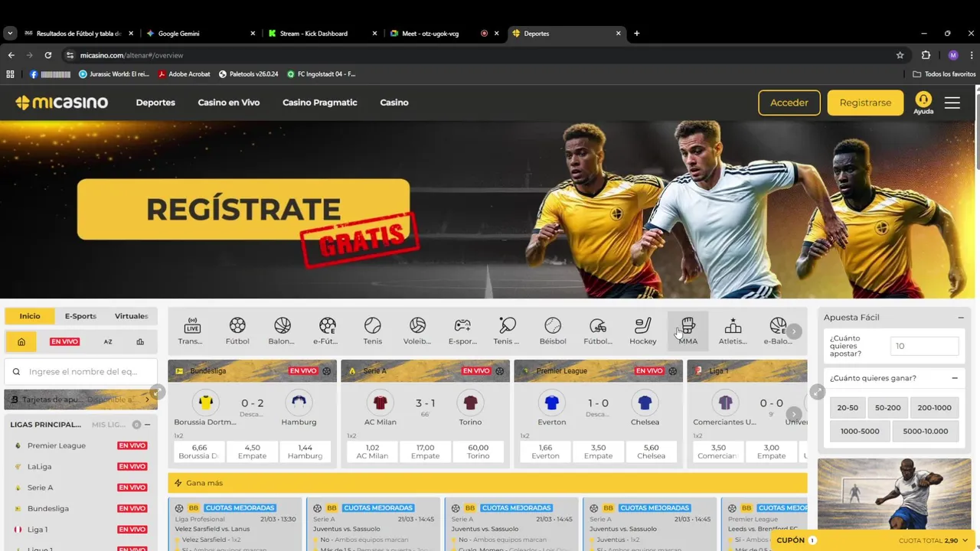This screenshot has height=551, width=980.
Task: Expand the left sidebar resize arrow icon
Action: pos(157,391)
